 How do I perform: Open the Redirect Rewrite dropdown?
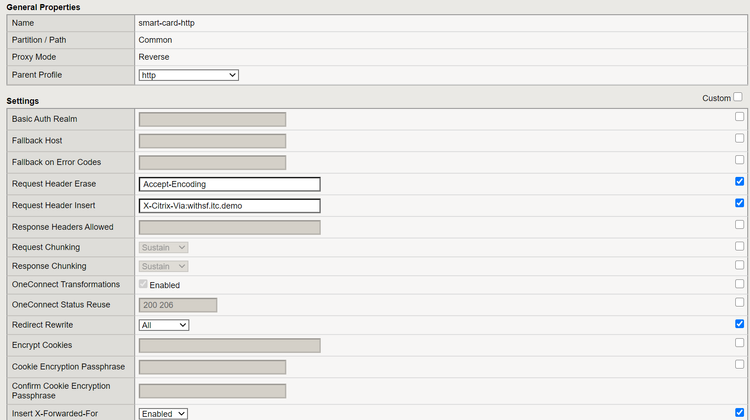[x=164, y=325]
